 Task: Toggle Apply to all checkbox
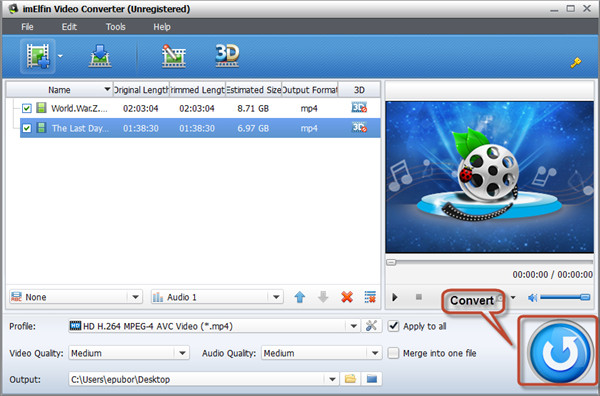click(393, 326)
